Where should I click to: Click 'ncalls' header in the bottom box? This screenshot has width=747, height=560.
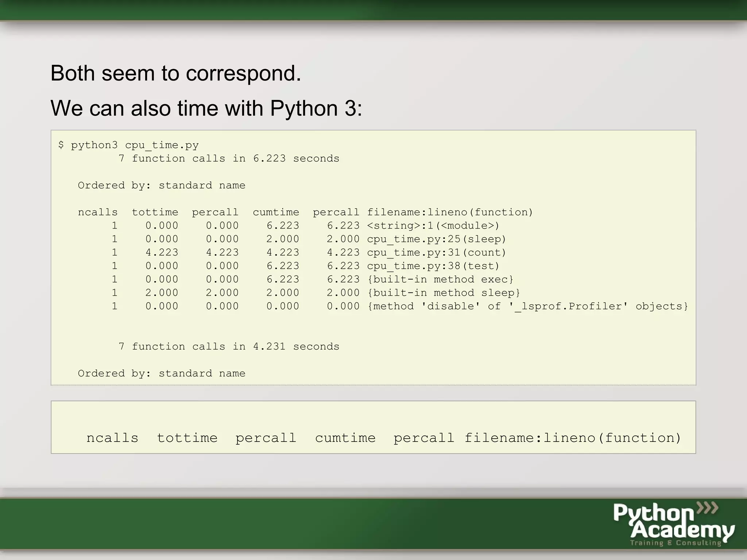112,438
